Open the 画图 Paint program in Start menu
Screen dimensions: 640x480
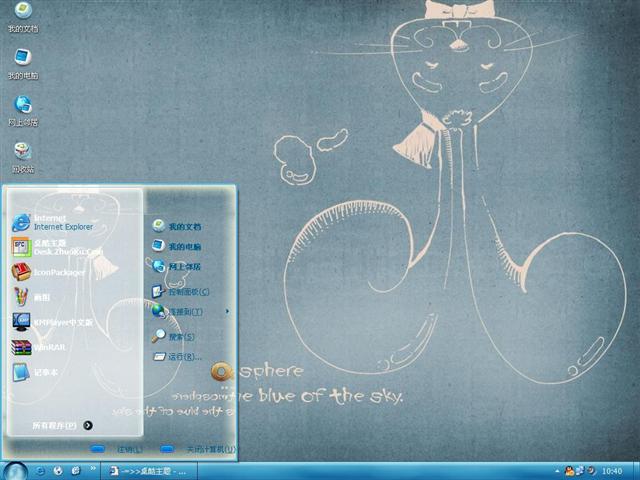[31, 297]
